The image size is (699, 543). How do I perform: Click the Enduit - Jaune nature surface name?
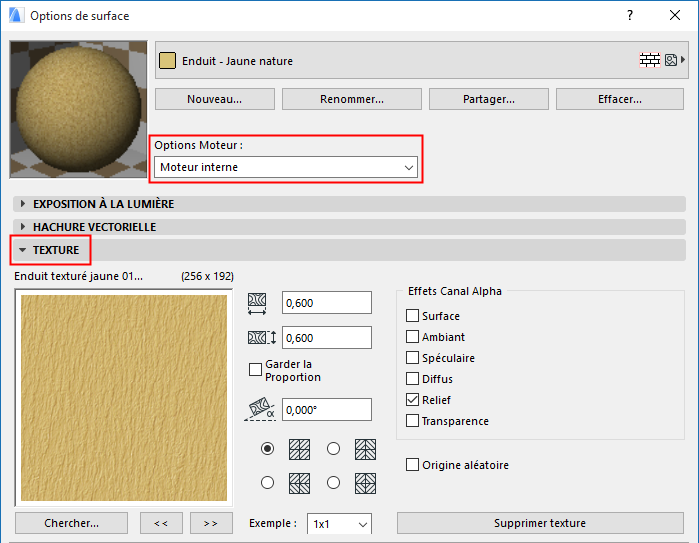pos(237,61)
